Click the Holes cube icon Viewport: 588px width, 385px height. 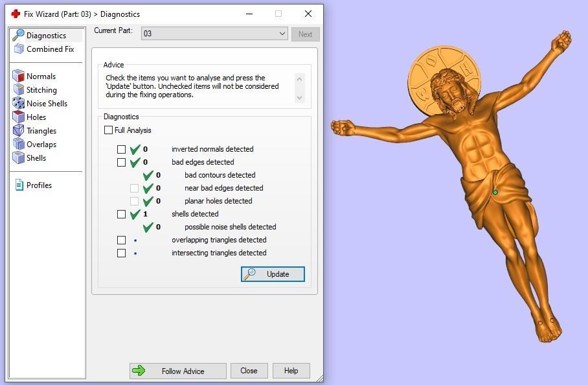click(18, 117)
